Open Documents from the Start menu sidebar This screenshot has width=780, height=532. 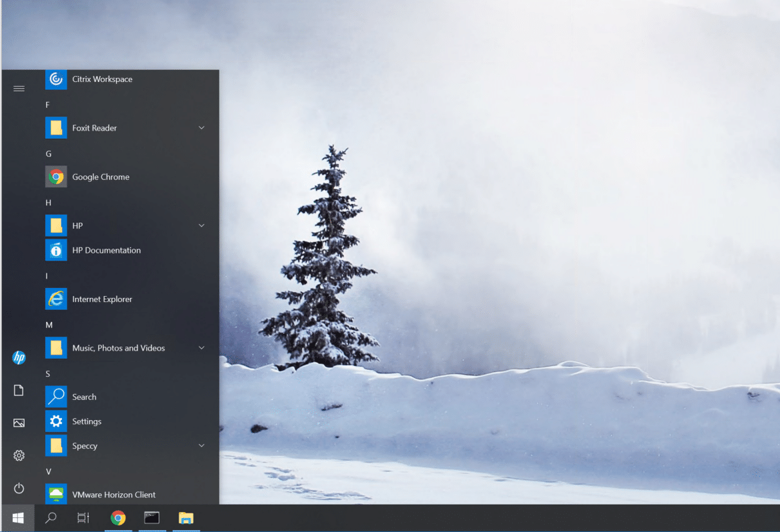(19, 390)
